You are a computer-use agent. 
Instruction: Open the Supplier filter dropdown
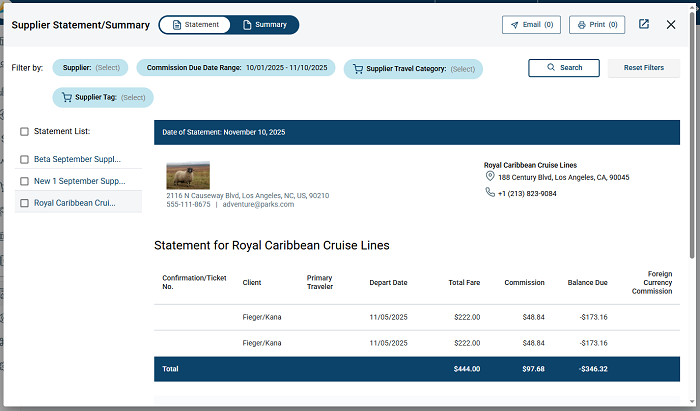pyautogui.click(x=90, y=68)
